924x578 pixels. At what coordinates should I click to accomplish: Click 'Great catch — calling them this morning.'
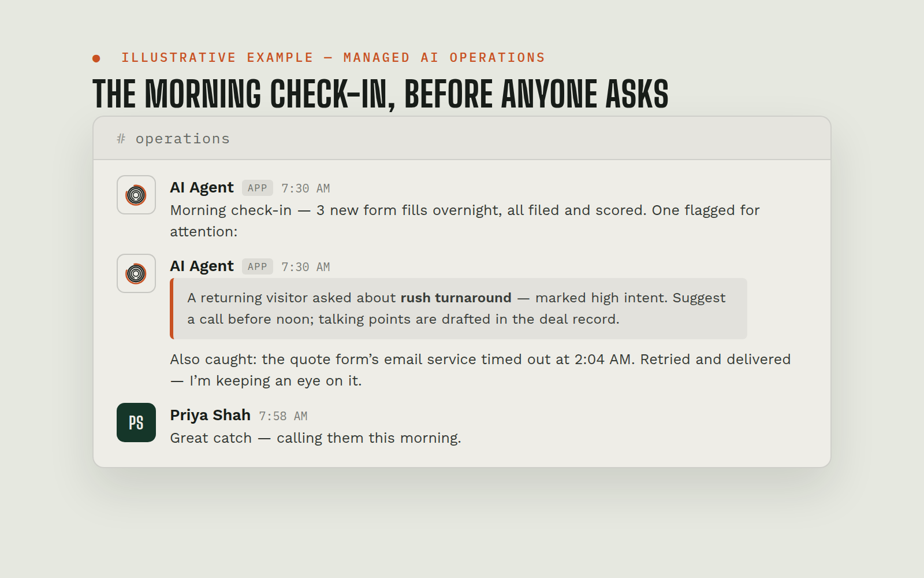tap(315, 438)
